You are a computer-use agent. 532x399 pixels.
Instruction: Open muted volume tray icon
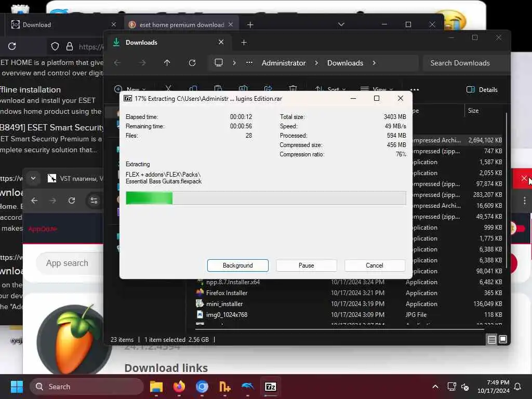click(x=465, y=387)
